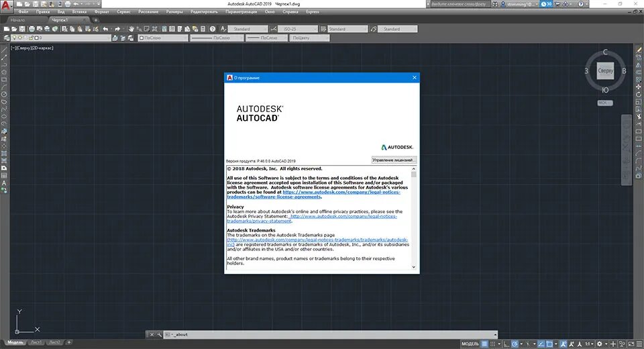Click the Help question icon in title bar
644x349 pixels.
pos(581,4)
